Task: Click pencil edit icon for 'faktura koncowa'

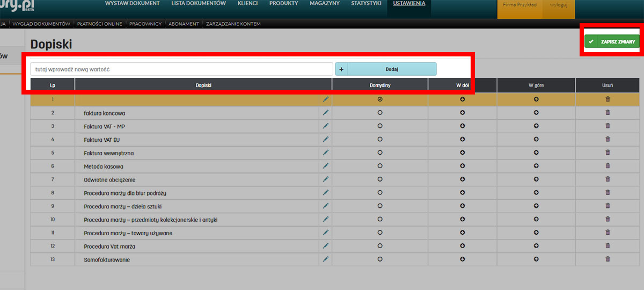Action: point(325,113)
